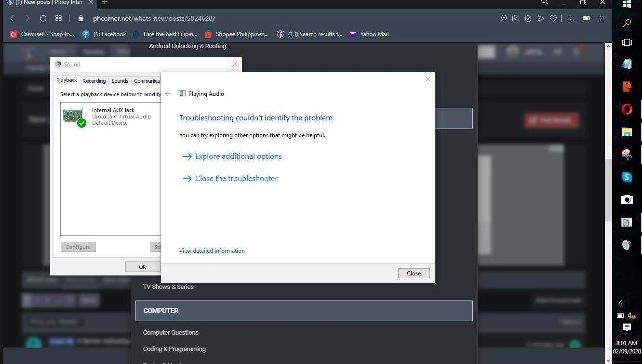The image size is (642, 364).
Task: Click the Configure button in Sound
Action: (78, 247)
